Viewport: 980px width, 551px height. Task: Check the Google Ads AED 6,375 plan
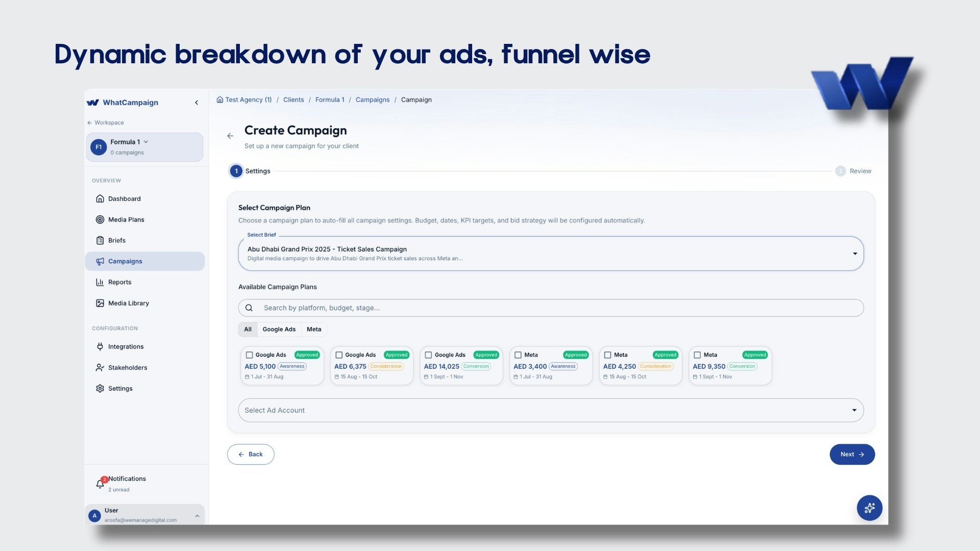[339, 355]
